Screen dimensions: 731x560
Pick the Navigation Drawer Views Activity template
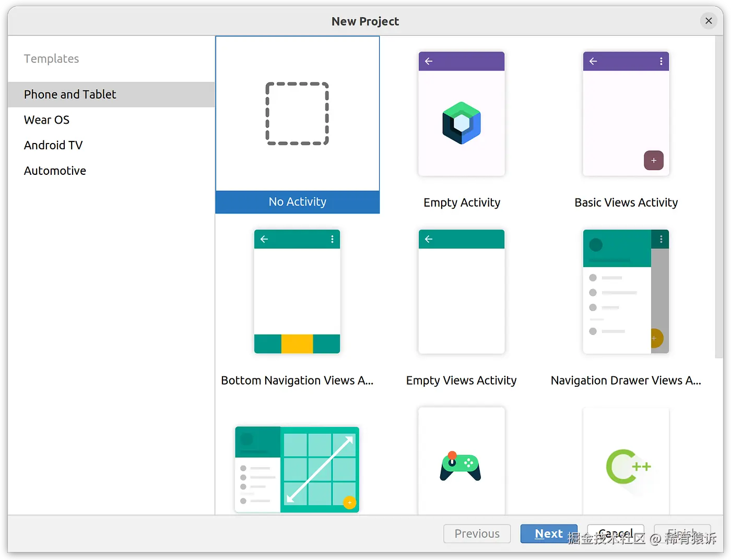tap(626, 291)
